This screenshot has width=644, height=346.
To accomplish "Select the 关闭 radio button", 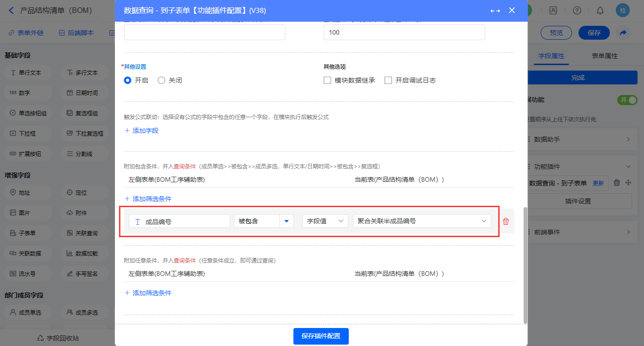I will [x=161, y=80].
